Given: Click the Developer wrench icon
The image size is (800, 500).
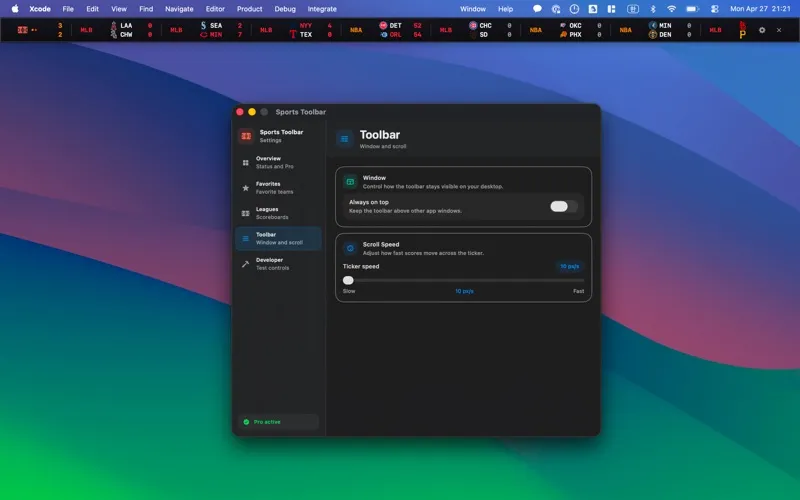Looking at the screenshot, I should point(245,264).
